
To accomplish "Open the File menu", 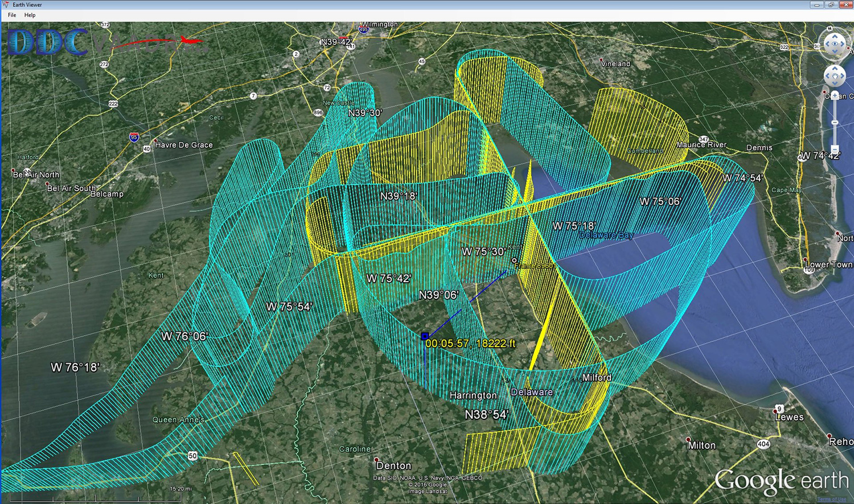I will [12, 15].
